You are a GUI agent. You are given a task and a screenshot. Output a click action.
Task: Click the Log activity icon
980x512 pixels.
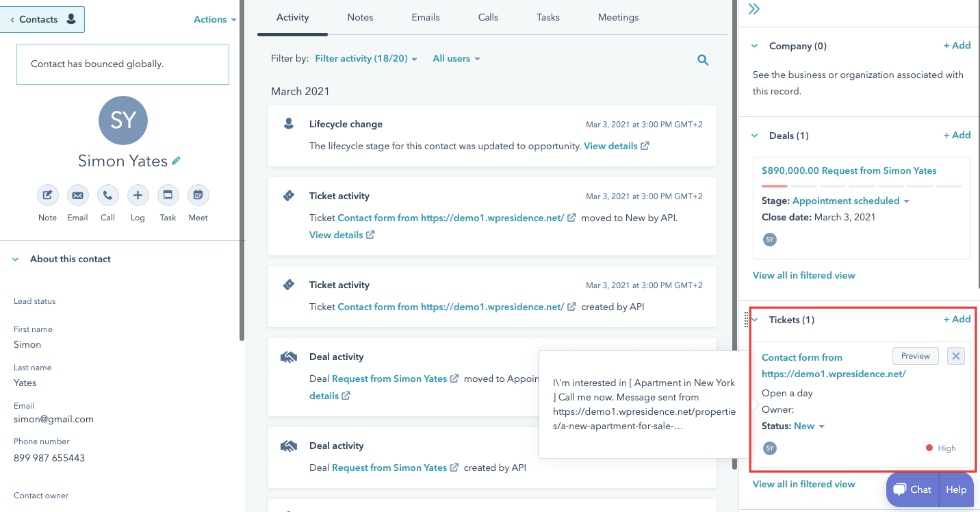click(x=138, y=195)
